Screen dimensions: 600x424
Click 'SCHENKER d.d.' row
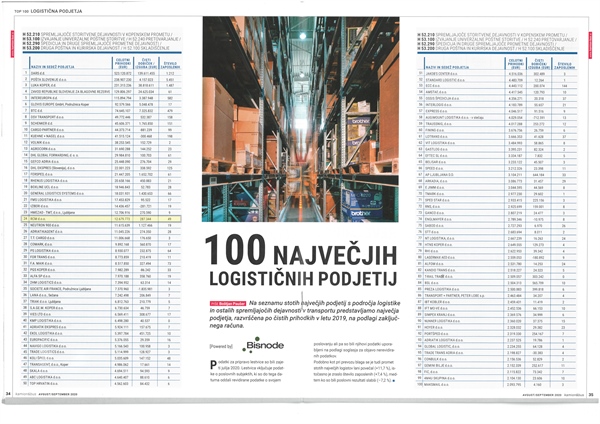pyautogui.click(x=101, y=123)
